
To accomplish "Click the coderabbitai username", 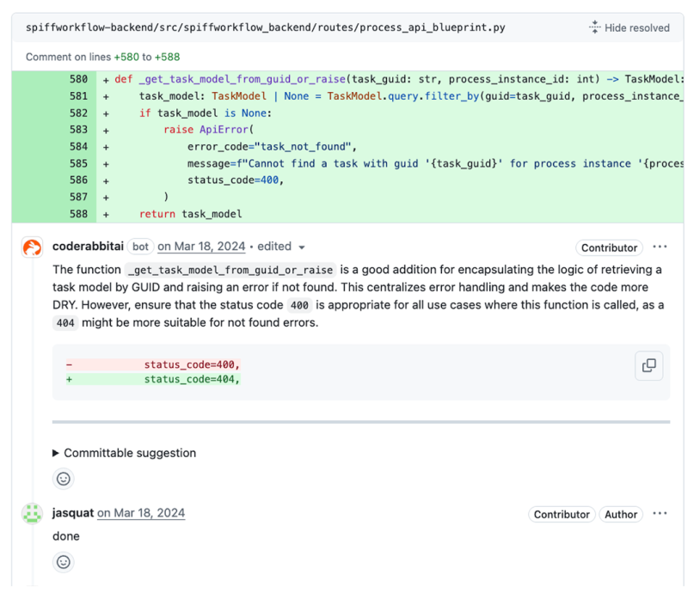I will pos(88,246).
